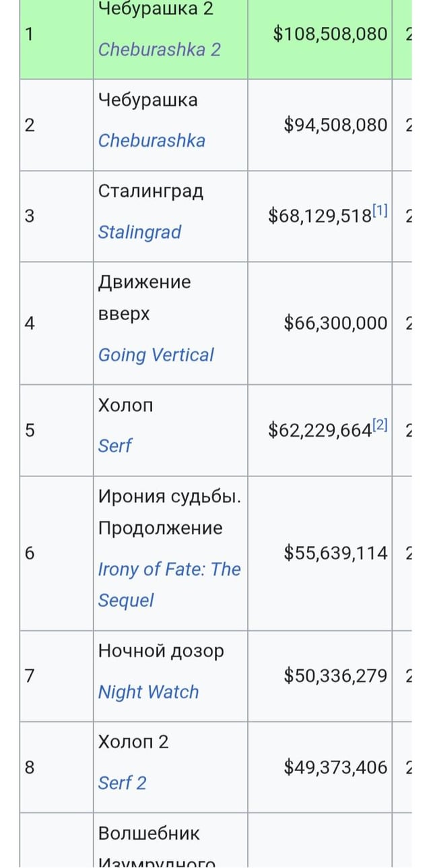Open the Cheburashka film link
431x868 pixels.
[152, 141]
